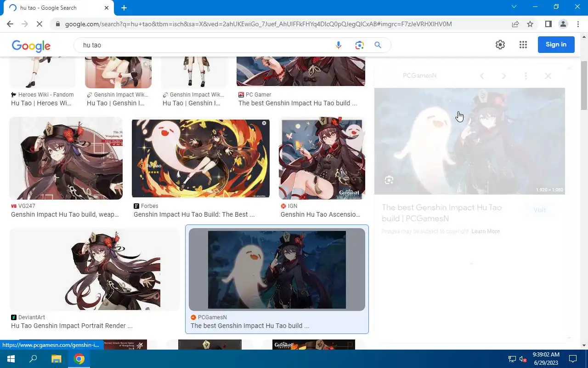588x368 pixels.
Task: Open Forbes Genshin Impact Hu Tao Build link
Action: [x=194, y=214]
